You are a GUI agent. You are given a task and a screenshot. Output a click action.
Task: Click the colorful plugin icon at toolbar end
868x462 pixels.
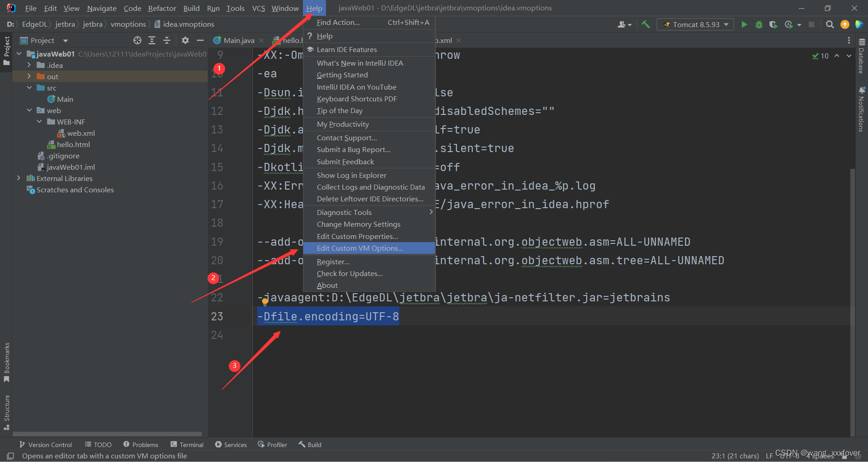click(x=859, y=24)
